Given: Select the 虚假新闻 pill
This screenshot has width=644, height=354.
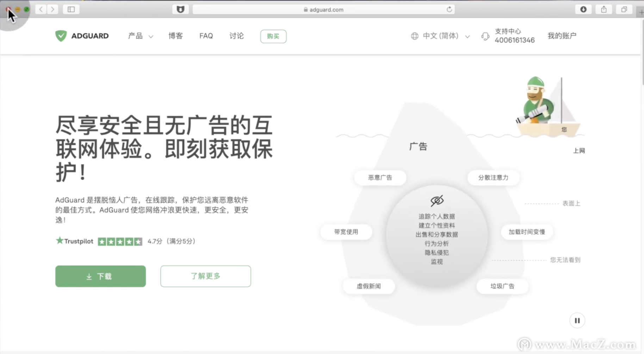Looking at the screenshot, I should click(369, 286).
